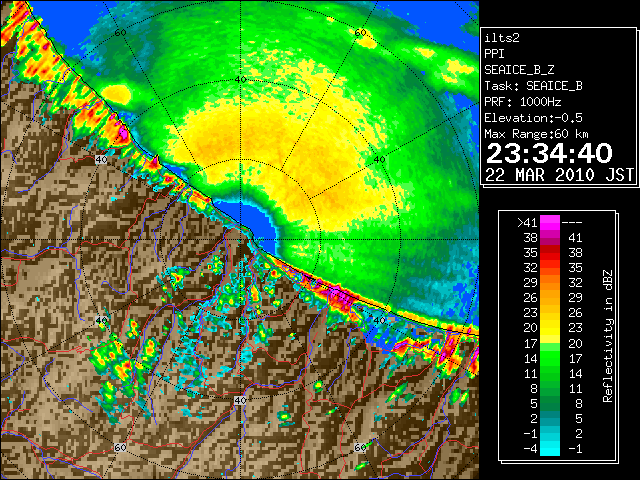Click the "---" legend entry
640x480 pixels.
click(572, 223)
